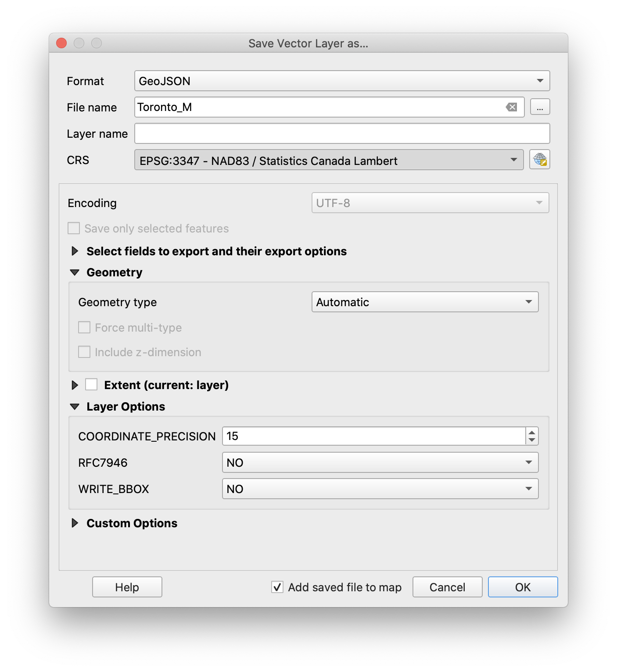Toggle Force multi-type checkbox
The height and width of the screenshot is (672, 617).
pyautogui.click(x=84, y=328)
